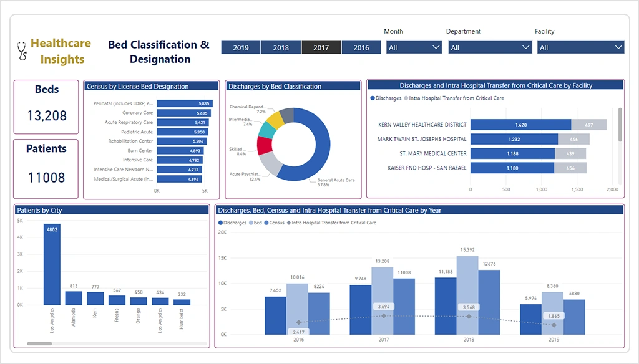This screenshot has height=364, width=639.
Task: Select the 2019 year filter
Action: point(240,47)
